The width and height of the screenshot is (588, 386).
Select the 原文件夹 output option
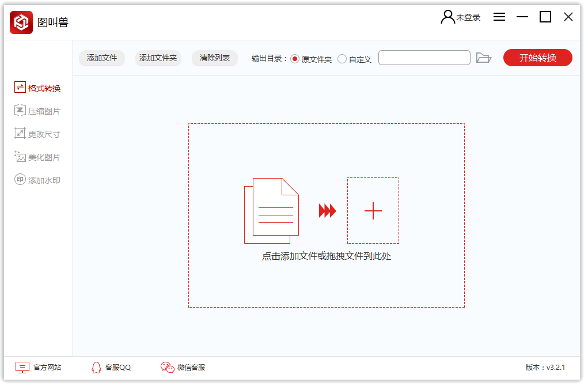coord(294,58)
